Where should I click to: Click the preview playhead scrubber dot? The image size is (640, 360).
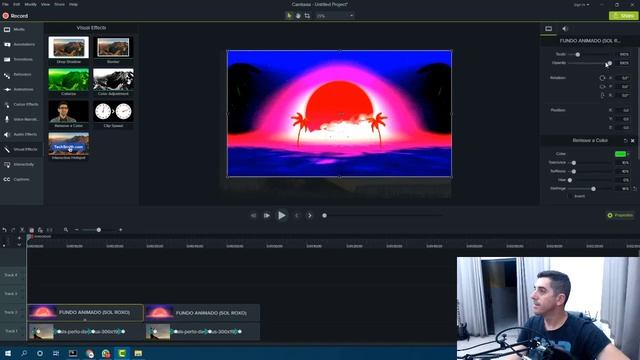click(324, 216)
